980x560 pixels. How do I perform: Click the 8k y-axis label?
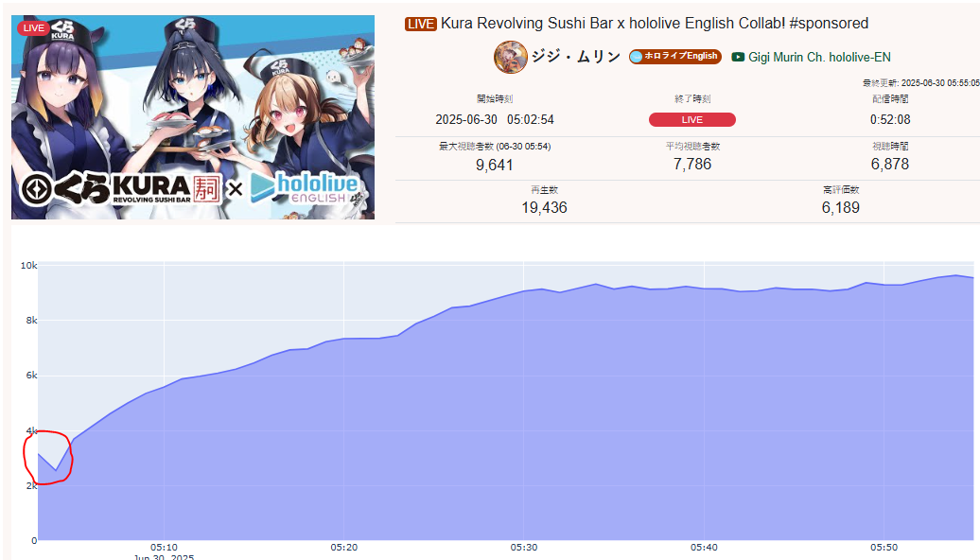click(x=31, y=320)
